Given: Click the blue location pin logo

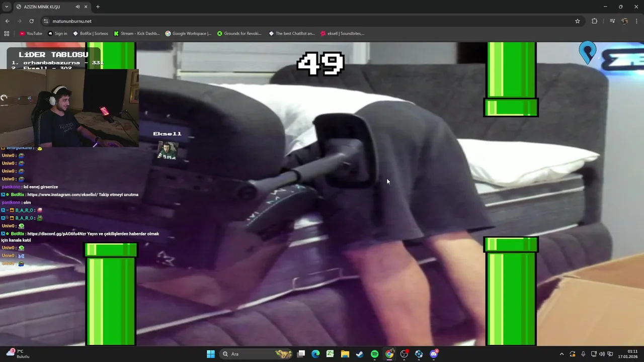Looking at the screenshot, I should [x=587, y=53].
